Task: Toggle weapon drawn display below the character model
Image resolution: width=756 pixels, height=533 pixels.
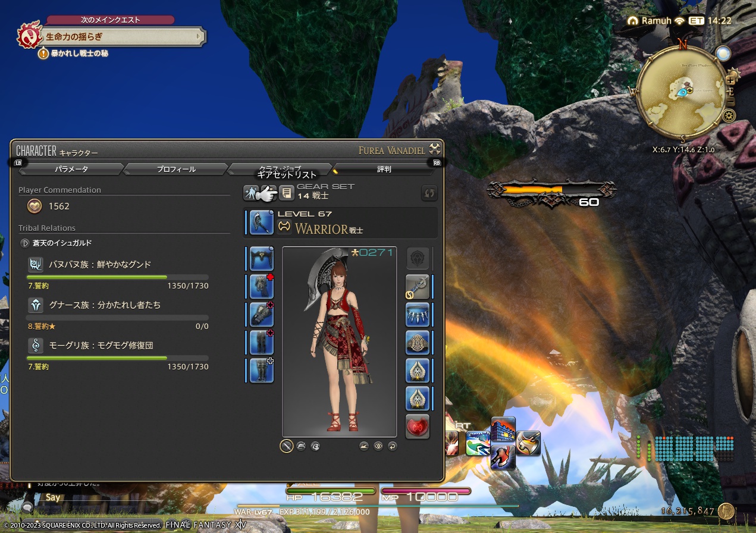Action: [x=286, y=446]
